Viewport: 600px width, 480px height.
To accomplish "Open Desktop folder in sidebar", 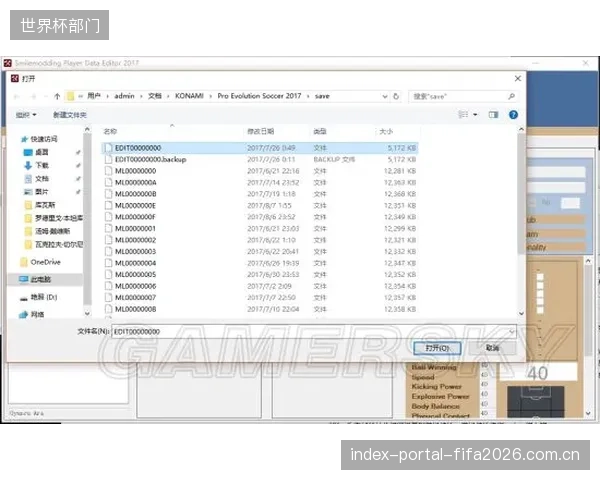I will (36, 152).
